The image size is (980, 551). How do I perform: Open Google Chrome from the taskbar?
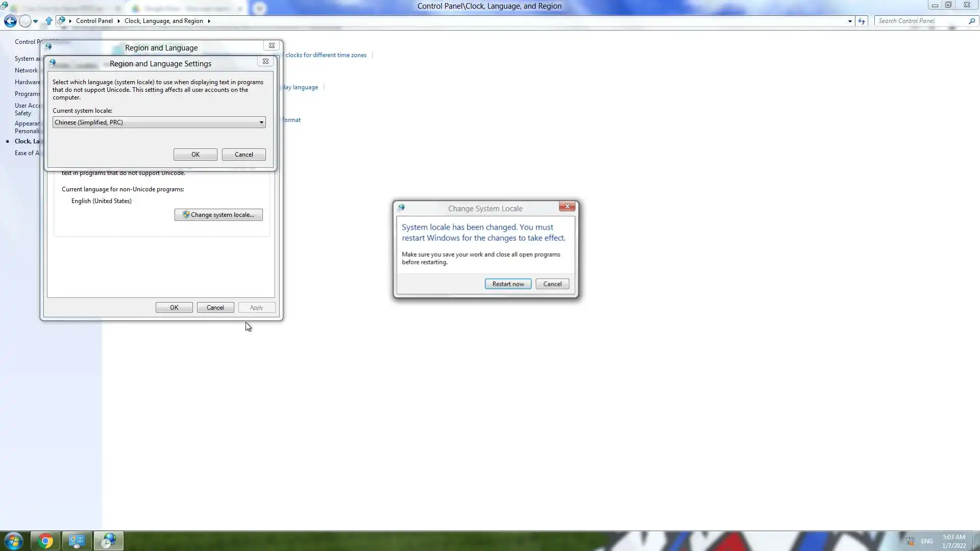pos(45,541)
